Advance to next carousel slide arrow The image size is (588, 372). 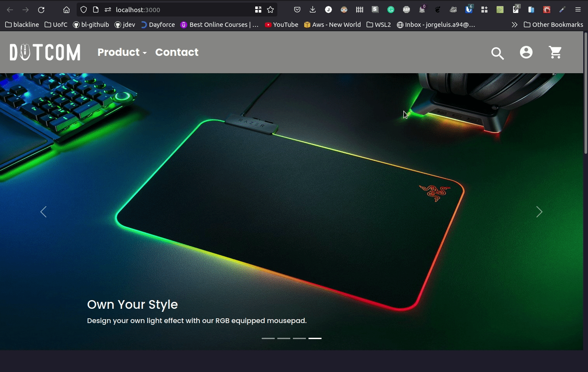point(539,212)
